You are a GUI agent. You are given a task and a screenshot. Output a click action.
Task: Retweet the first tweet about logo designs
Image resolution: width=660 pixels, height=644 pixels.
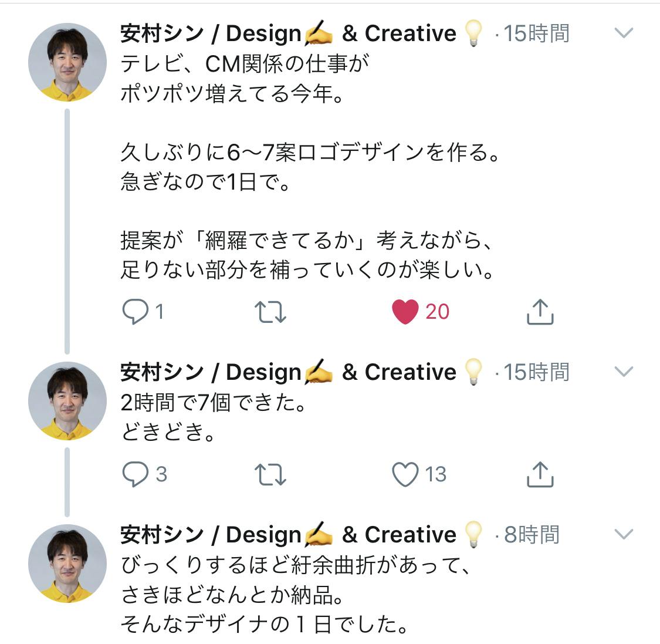click(x=270, y=312)
